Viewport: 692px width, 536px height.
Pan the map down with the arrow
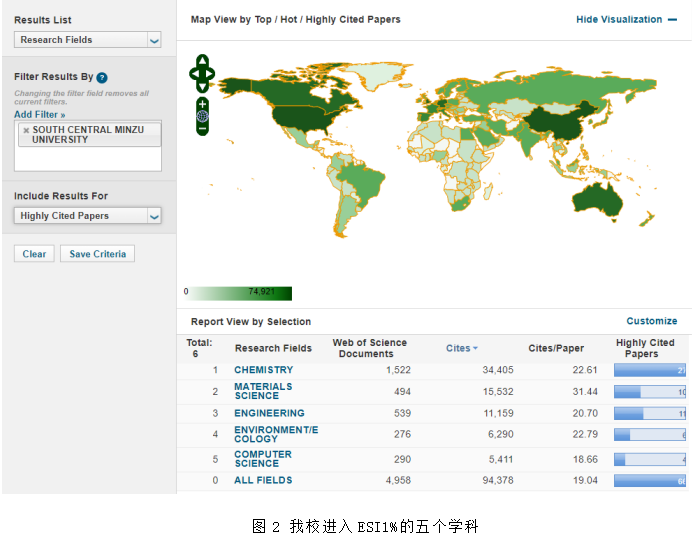(x=202, y=87)
